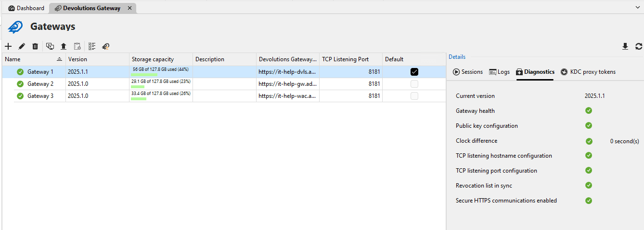This screenshot has height=230, width=644.
Task: Click the gateway rocket update icon
Action: [x=105, y=46]
